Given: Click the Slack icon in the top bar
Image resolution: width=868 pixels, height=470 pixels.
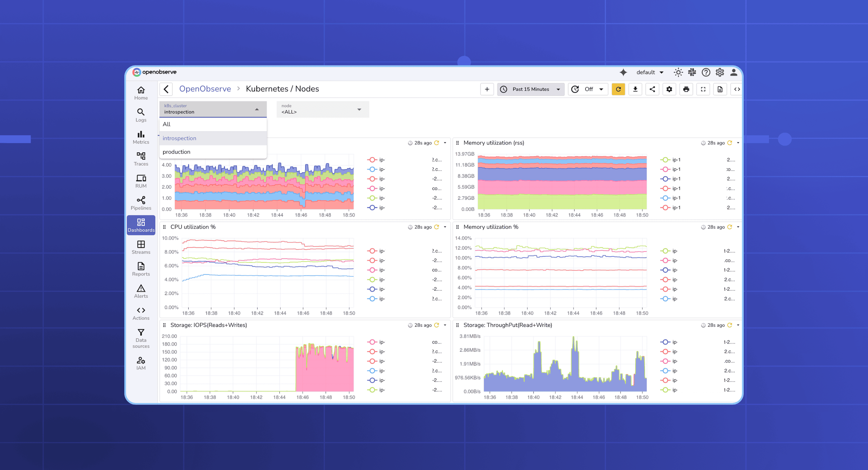Looking at the screenshot, I should [692, 72].
